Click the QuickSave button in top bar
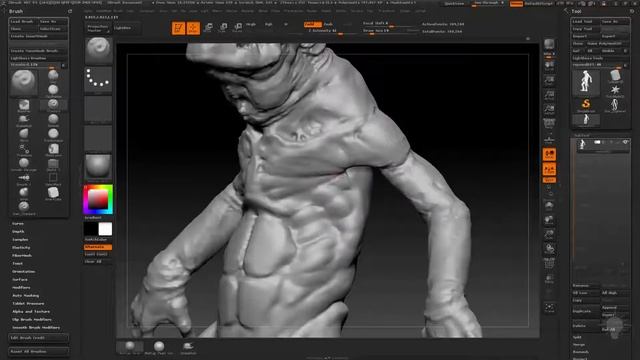This screenshot has width=640, height=360. pos(455,4)
